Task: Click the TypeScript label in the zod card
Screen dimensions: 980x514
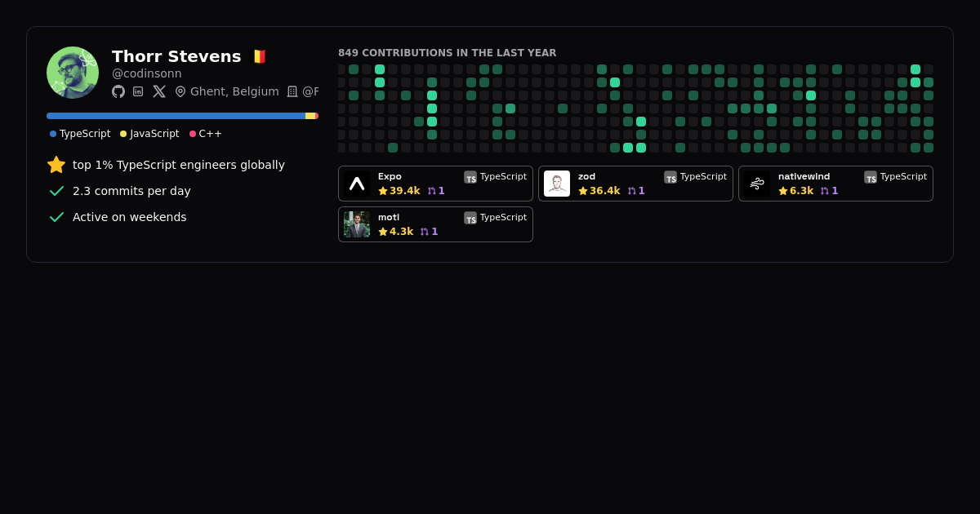Action: point(703,176)
